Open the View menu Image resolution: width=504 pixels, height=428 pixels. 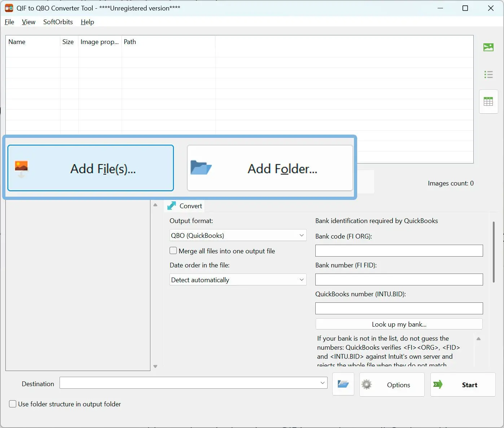[x=29, y=22]
